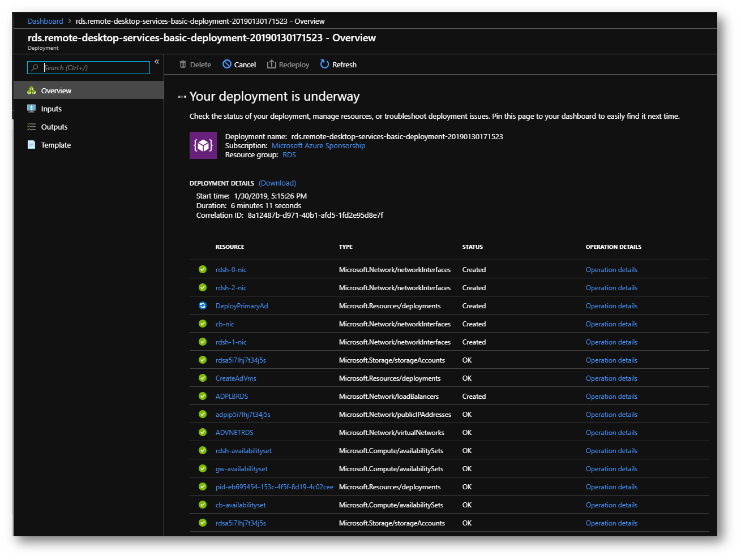Click the Outputs list icon
Image resolution: width=741 pixels, height=560 pixels.
tap(31, 127)
